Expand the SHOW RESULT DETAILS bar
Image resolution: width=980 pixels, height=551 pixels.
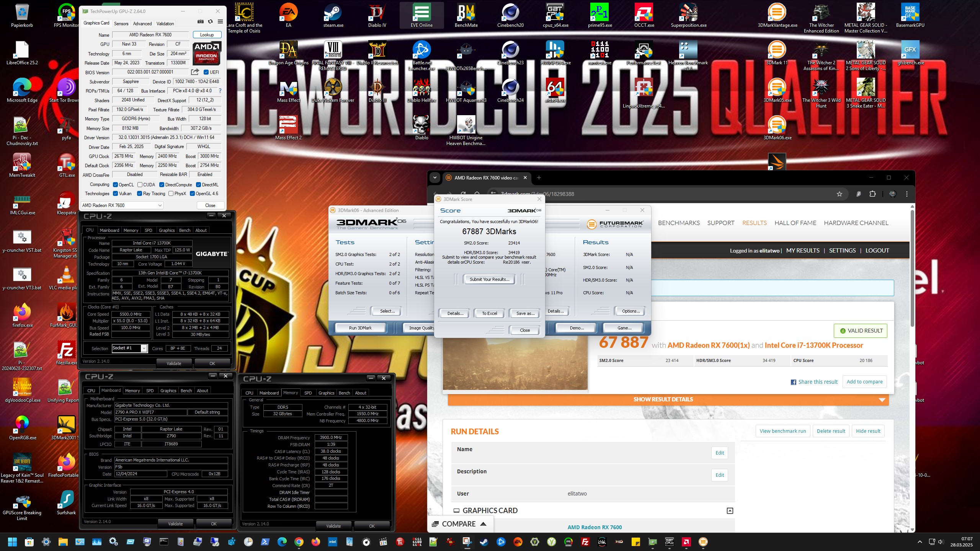coord(668,399)
